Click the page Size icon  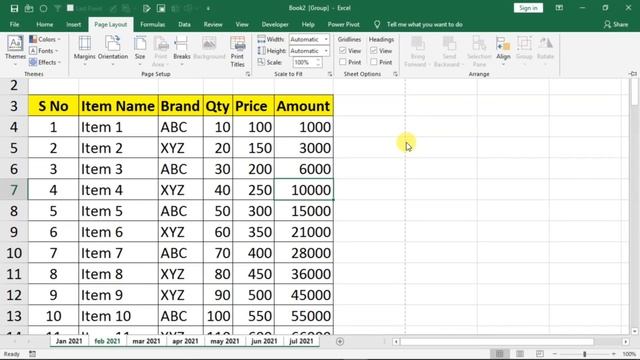(x=140, y=51)
